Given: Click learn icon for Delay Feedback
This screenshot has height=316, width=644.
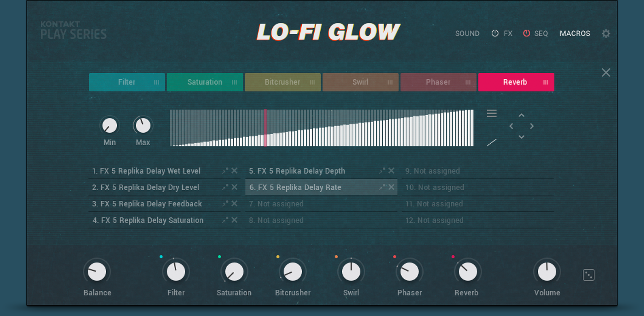Looking at the screenshot, I should tap(225, 204).
